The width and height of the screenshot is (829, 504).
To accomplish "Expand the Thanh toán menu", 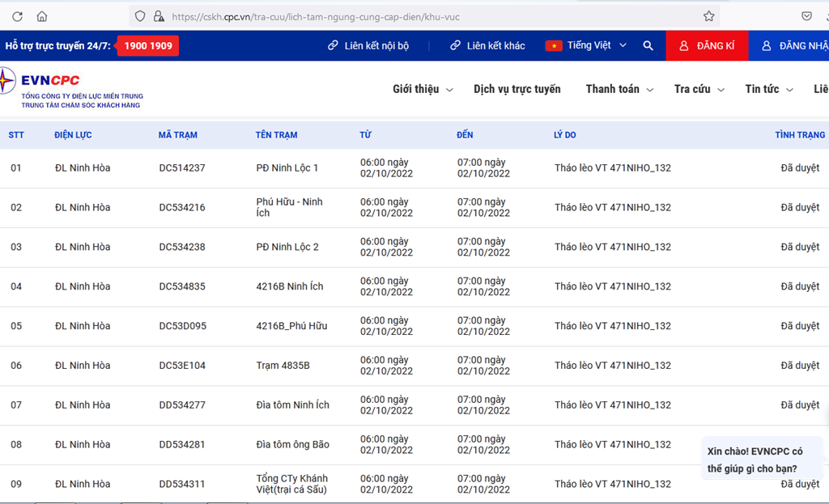I will coord(619,89).
